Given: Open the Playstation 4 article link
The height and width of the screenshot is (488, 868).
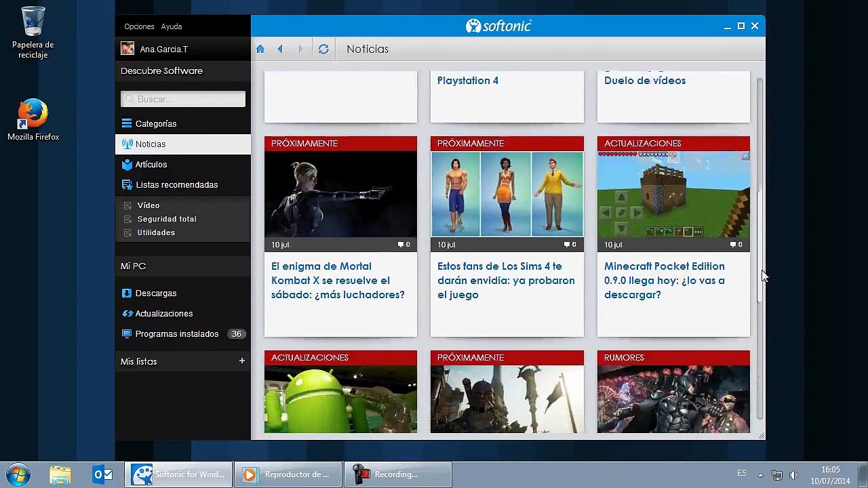Looking at the screenshot, I should coord(468,80).
